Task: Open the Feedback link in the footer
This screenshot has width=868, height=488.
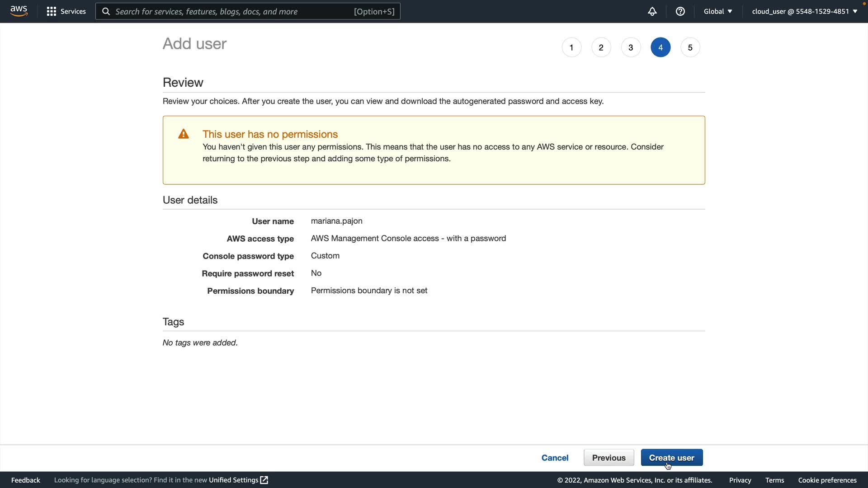Action: point(26,480)
